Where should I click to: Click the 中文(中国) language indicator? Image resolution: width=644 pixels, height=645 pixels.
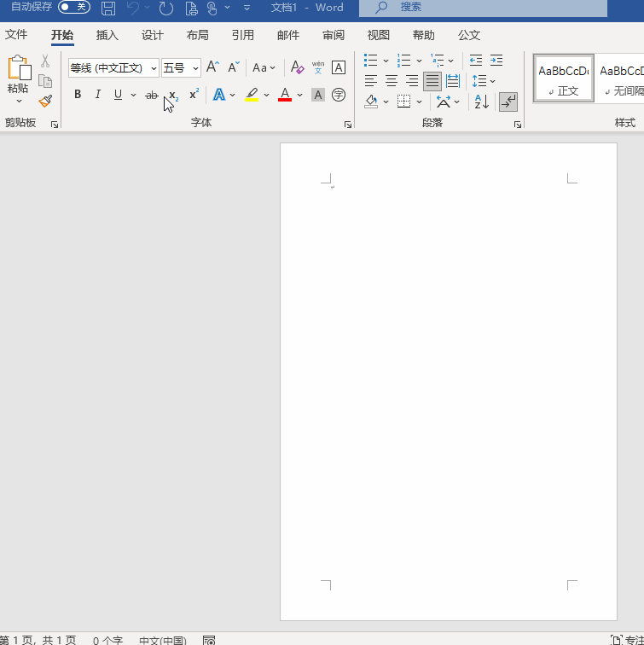[x=163, y=641]
